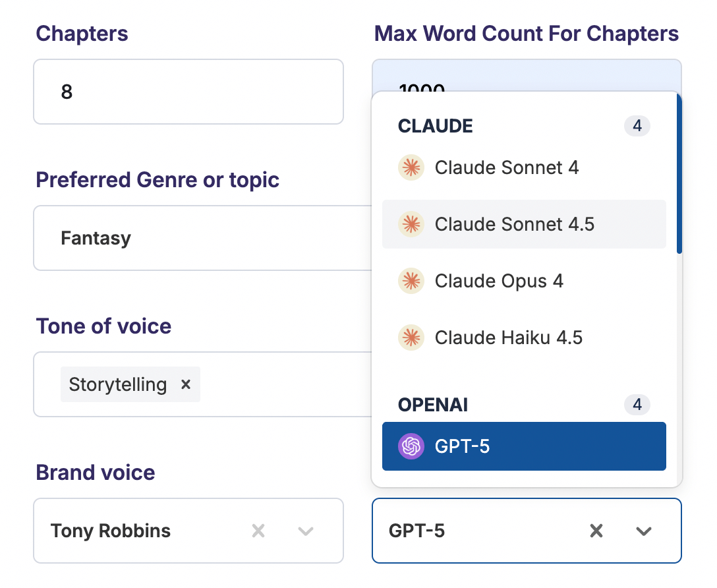This screenshot has width=717, height=588.
Task: Choose Claude Opus 4 model option
Action: pyautogui.click(x=499, y=281)
